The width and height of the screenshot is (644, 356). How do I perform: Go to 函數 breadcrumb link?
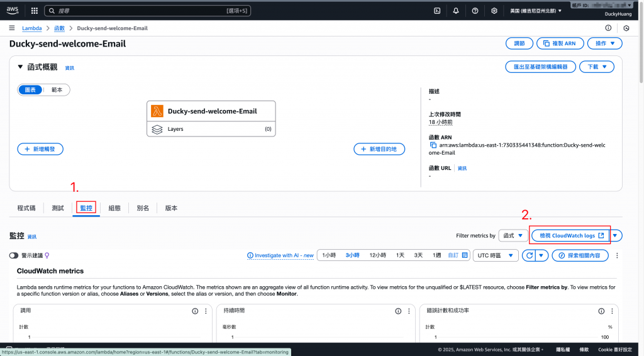[60, 28]
